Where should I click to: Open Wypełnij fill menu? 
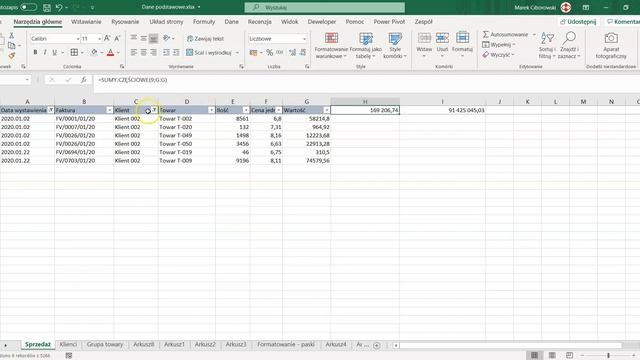coord(499,44)
